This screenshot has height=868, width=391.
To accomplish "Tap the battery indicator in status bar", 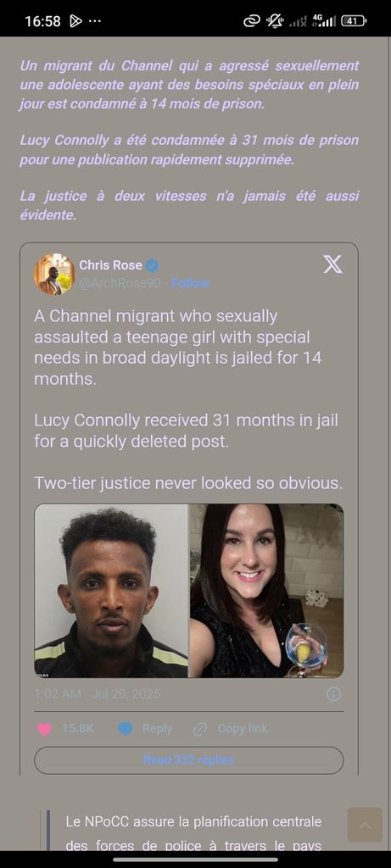I will (354, 21).
